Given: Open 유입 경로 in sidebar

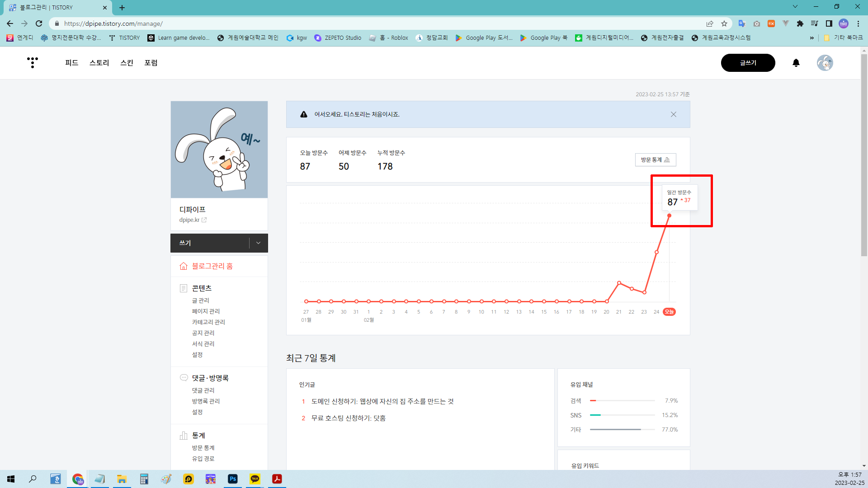Looking at the screenshot, I should point(203,459).
